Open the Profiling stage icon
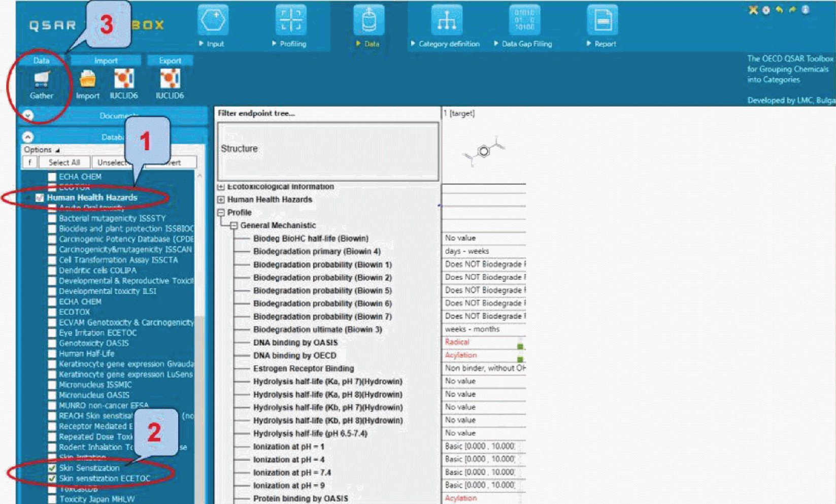This screenshot has height=504, width=836. point(290,20)
